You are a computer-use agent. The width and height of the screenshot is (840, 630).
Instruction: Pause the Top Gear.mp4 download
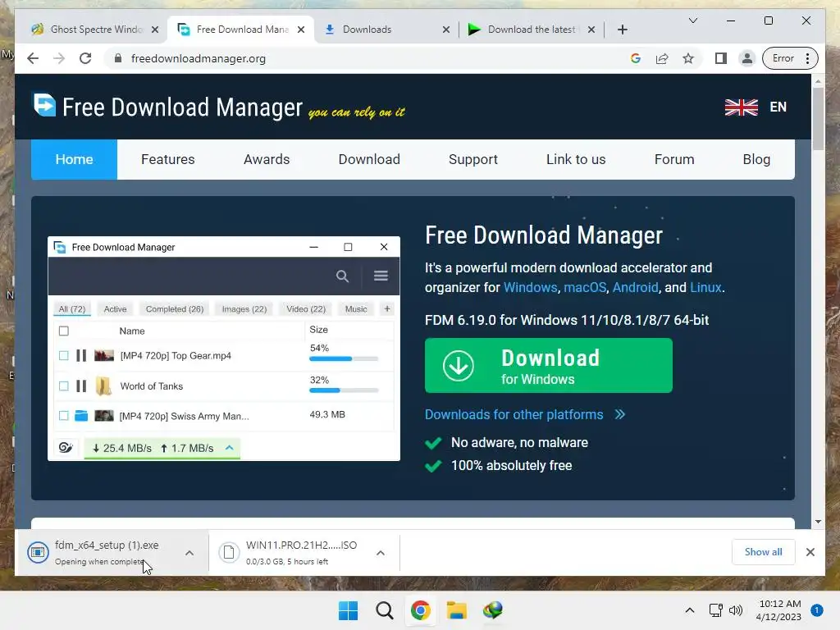(x=81, y=356)
